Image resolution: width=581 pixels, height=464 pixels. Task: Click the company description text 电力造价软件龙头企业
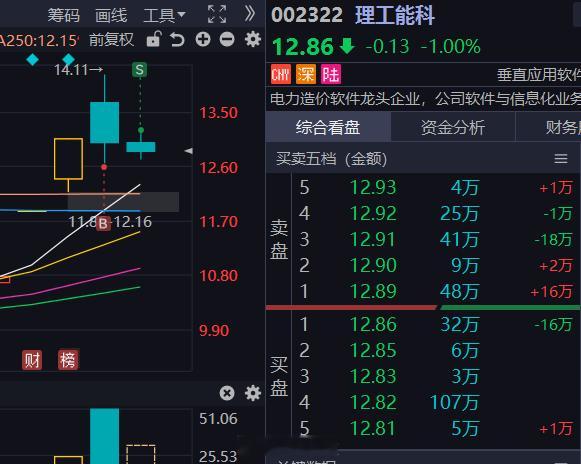[x=345, y=99]
